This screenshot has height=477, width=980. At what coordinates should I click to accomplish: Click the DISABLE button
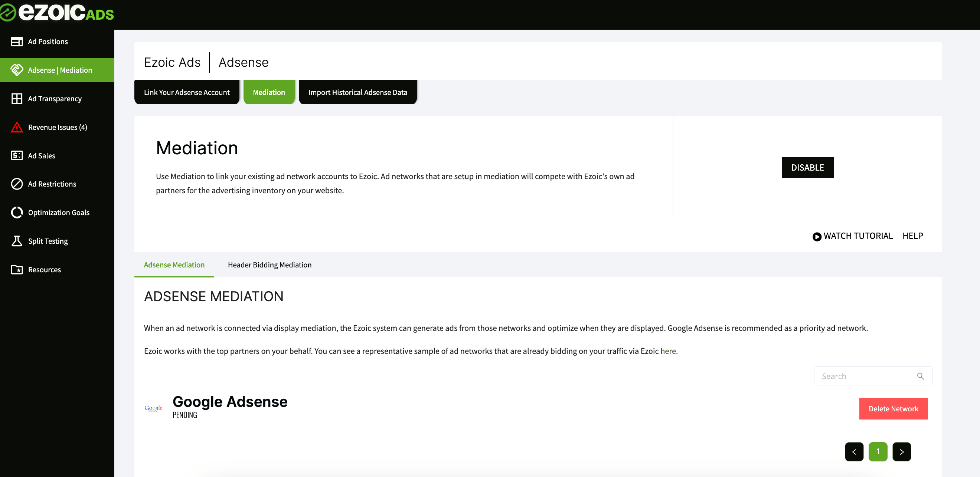point(807,167)
